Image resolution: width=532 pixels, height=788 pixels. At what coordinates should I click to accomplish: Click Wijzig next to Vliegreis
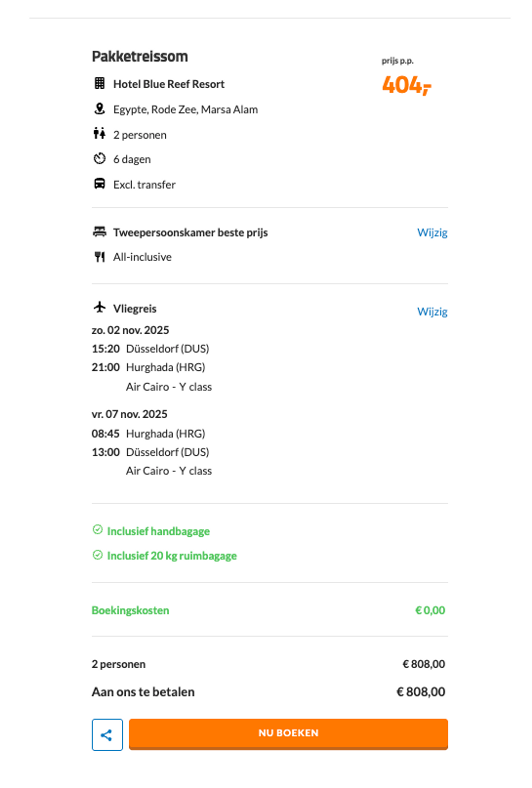(x=432, y=311)
